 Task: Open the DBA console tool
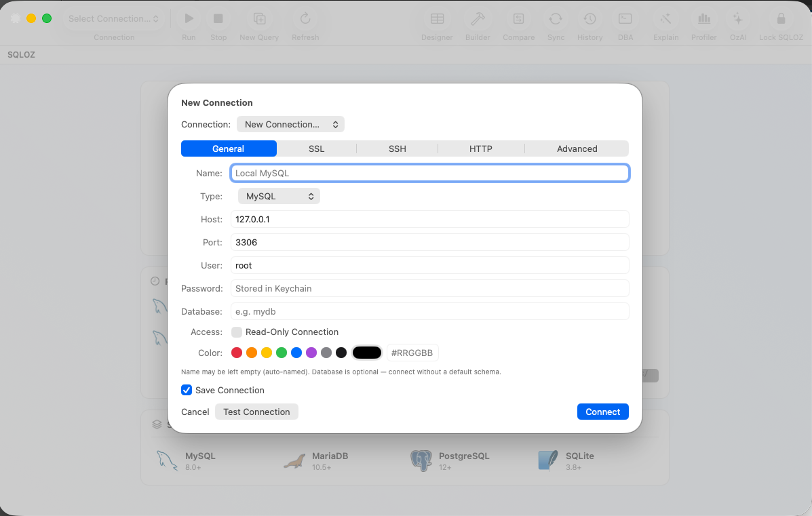(x=625, y=18)
